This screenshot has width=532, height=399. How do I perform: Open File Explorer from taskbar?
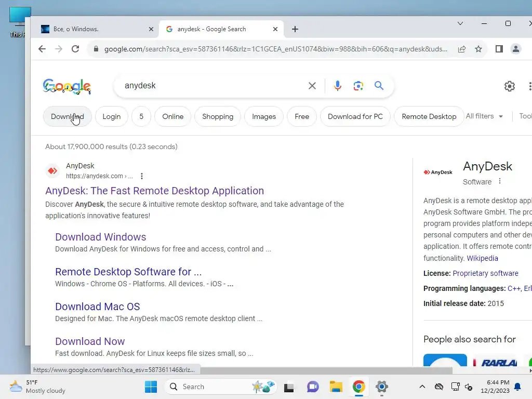336,387
